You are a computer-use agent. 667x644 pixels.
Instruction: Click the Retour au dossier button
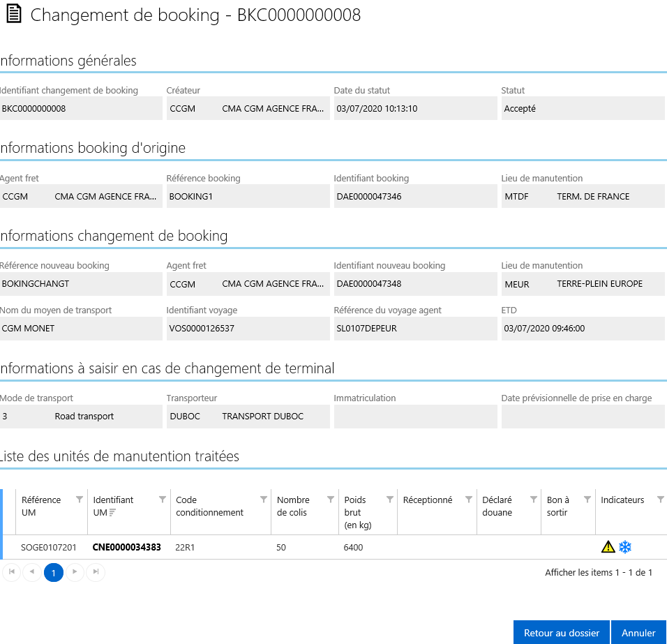tap(562, 633)
